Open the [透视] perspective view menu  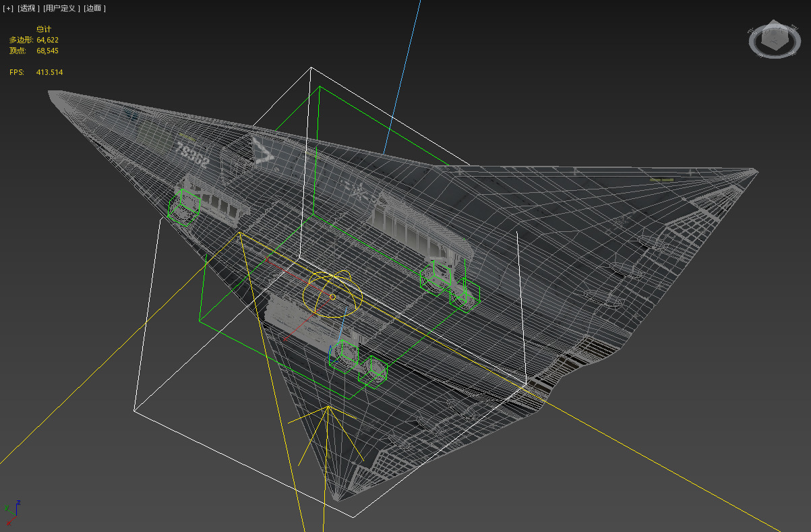[28, 8]
